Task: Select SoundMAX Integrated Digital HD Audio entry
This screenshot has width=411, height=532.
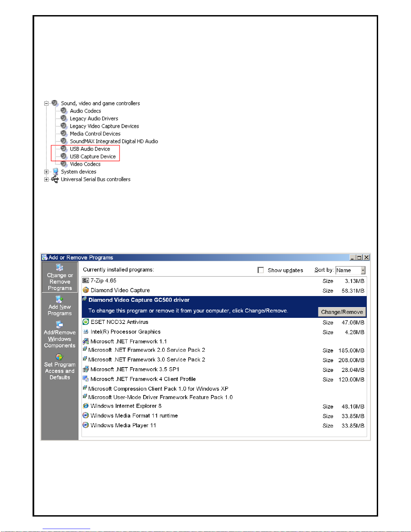Action: (x=114, y=141)
